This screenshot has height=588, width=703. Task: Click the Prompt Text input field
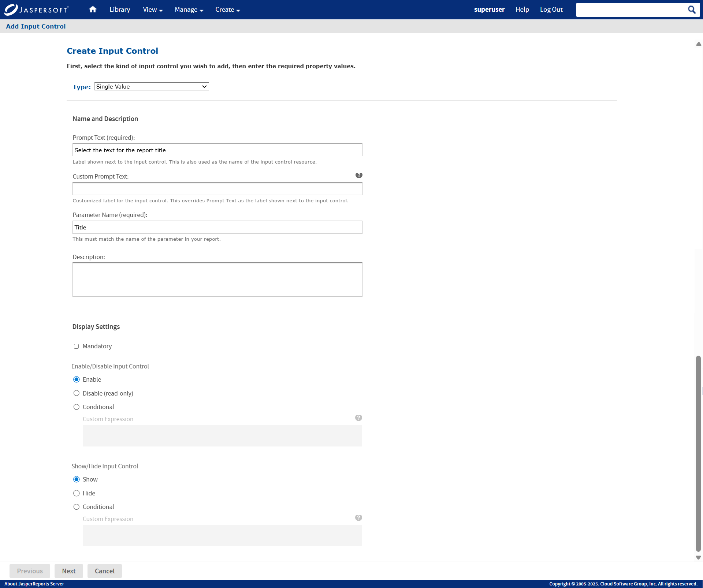217,150
